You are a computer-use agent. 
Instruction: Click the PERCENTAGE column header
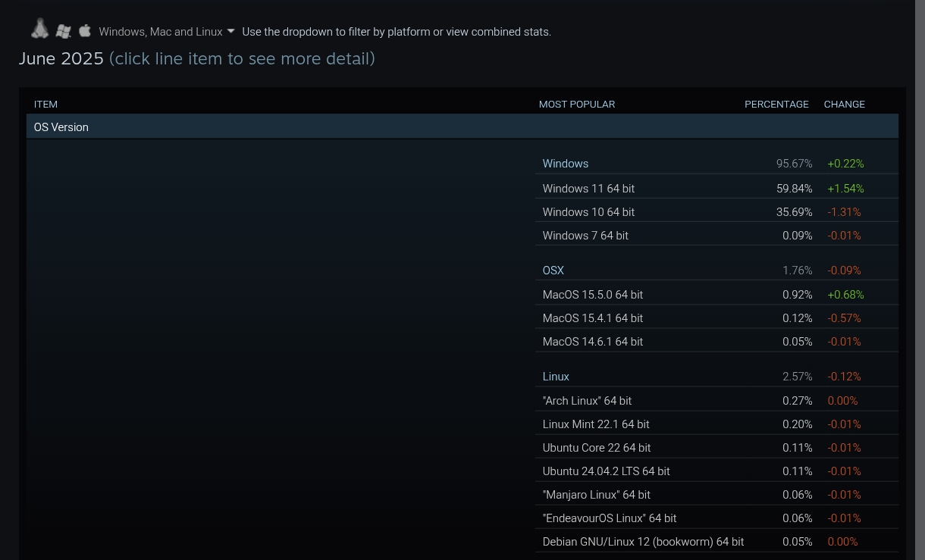(x=776, y=104)
